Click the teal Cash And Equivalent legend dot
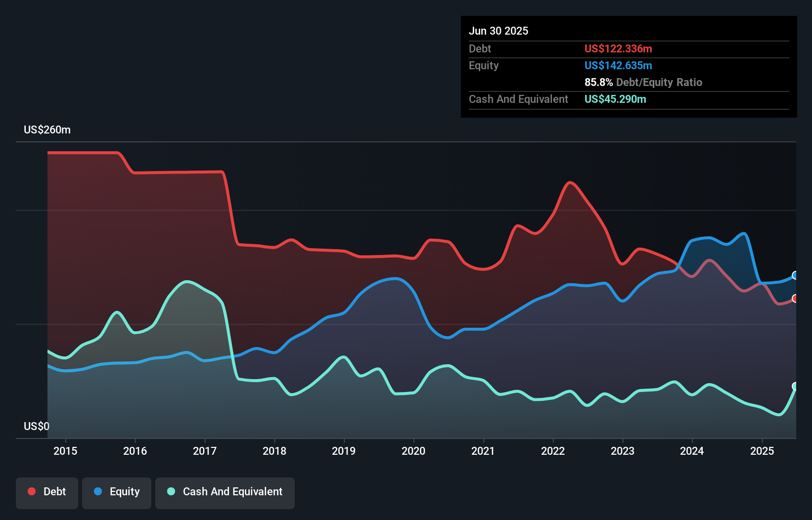 171,491
